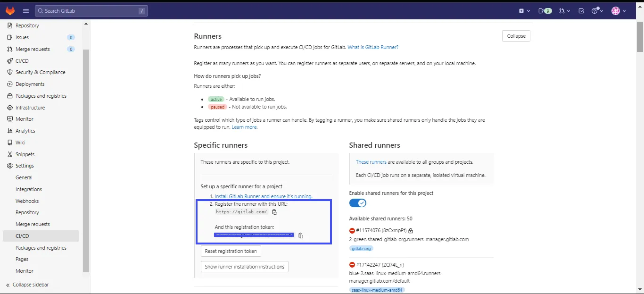Collapse the sidebar
Image resolution: width=644 pixels, height=294 pixels.
[x=27, y=285]
